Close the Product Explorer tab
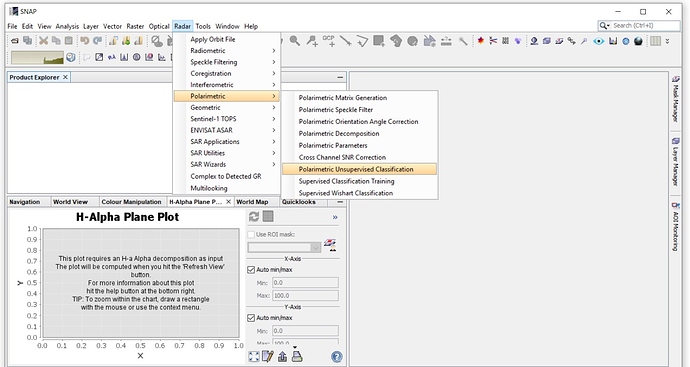The height and width of the screenshot is (367, 690). click(x=65, y=77)
